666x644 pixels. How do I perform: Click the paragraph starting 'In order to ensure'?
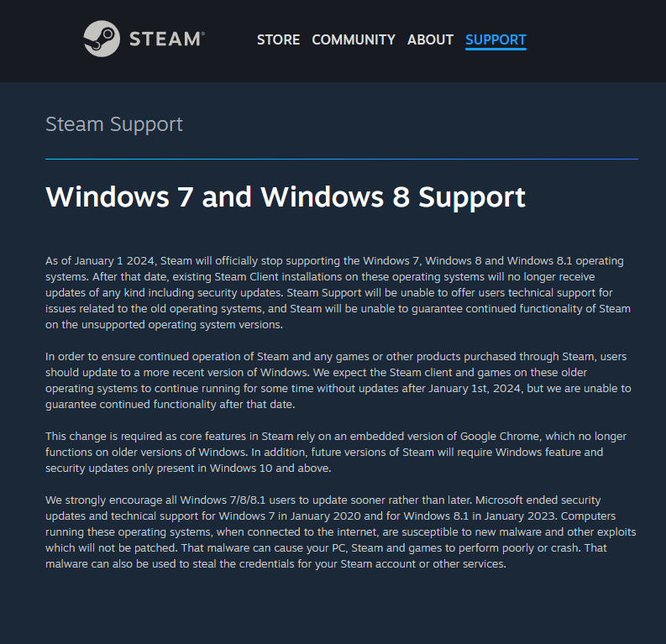point(338,380)
